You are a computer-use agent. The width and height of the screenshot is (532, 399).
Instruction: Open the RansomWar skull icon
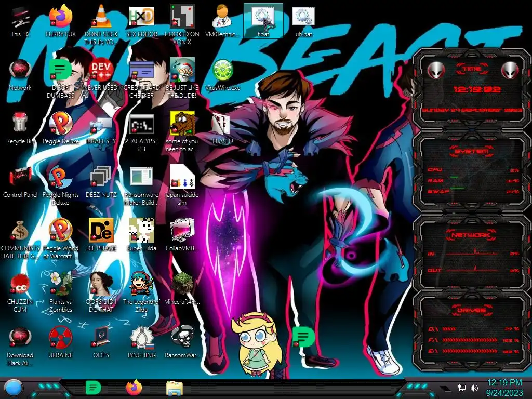[182, 342]
